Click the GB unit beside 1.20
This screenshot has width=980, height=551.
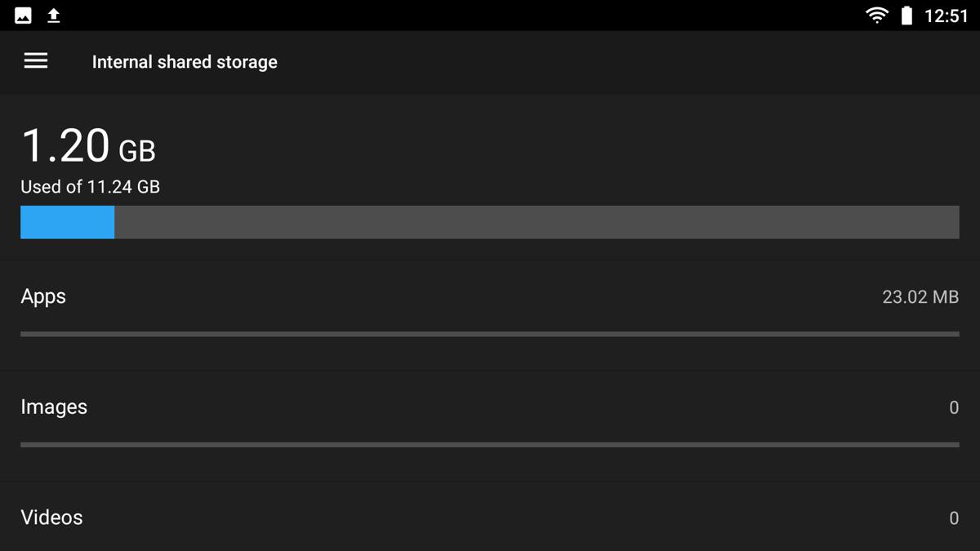(137, 151)
